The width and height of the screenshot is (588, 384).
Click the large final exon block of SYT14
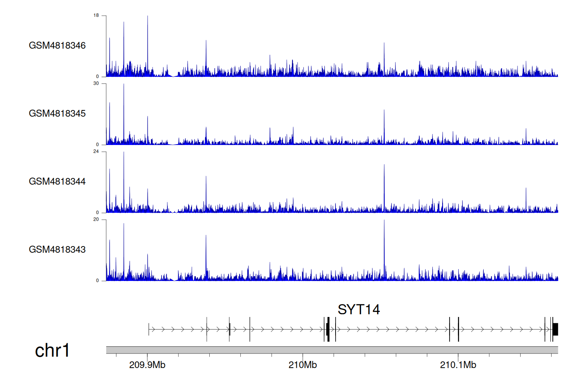coord(555,329)
